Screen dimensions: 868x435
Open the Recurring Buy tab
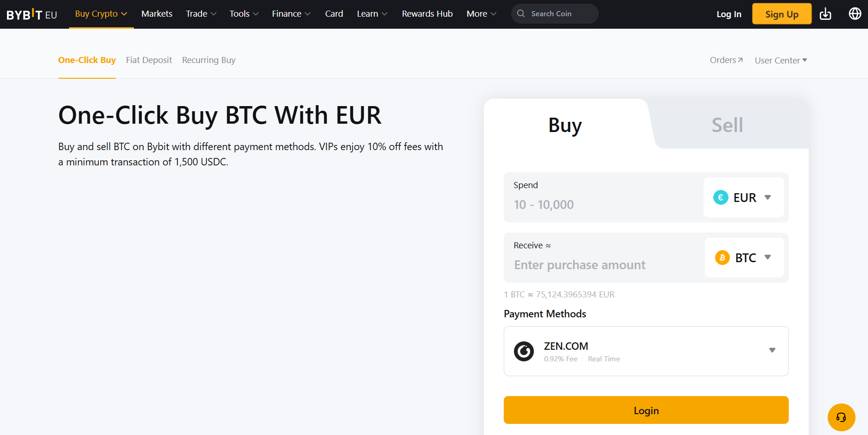coord(209,60)
